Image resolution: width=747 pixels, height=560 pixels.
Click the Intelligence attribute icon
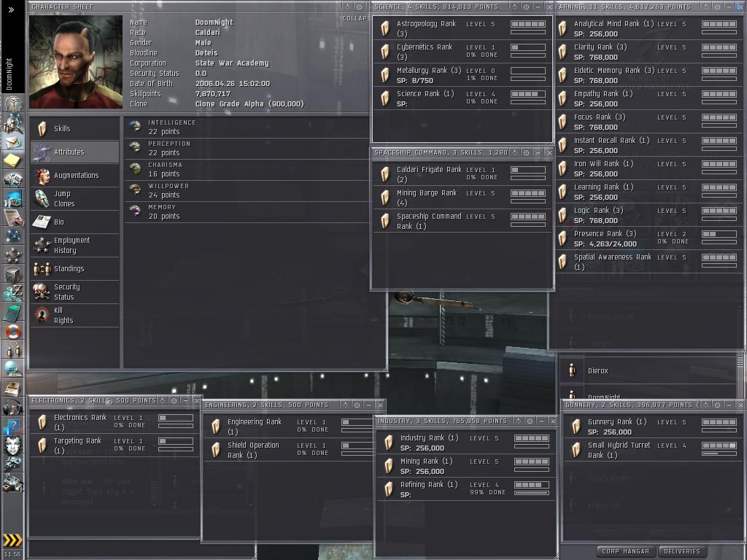[x=135, y=127]
